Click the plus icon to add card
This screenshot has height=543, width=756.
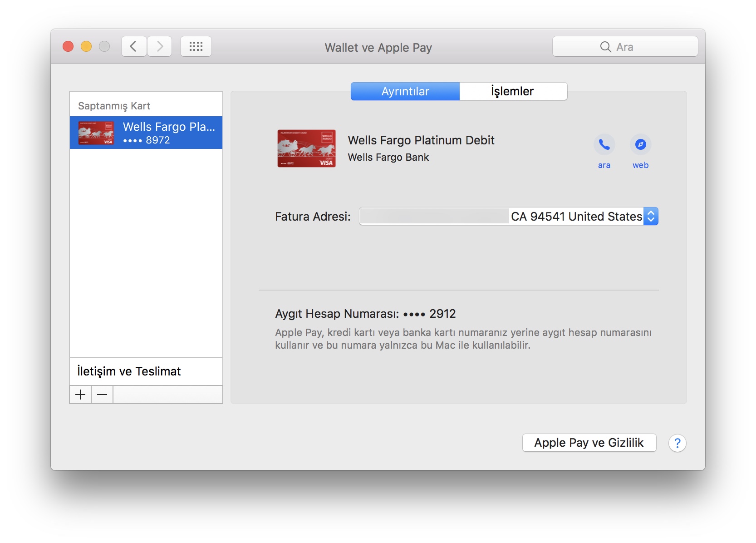80,395
